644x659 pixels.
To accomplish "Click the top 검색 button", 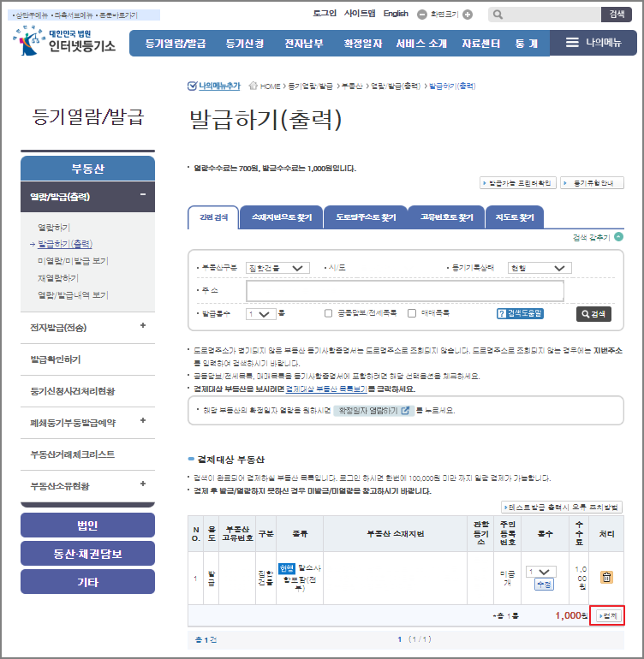I will pyautogui.click(x=617, y=15).
